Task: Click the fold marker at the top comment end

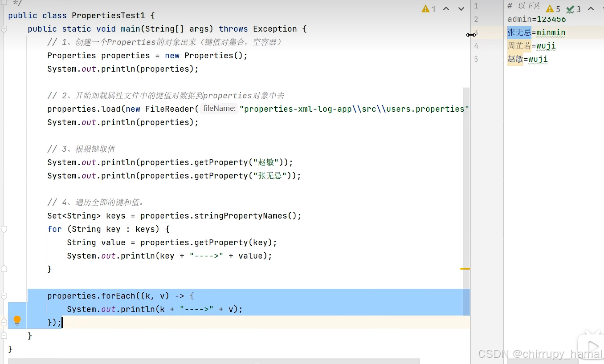Action: (x=4, y=3)
